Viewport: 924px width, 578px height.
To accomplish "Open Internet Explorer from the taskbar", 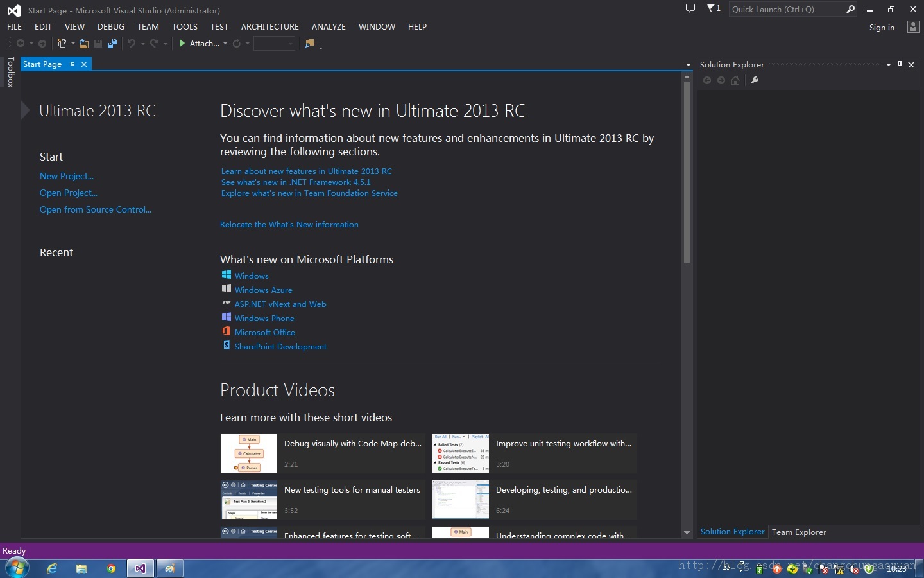I will point(52,568).
